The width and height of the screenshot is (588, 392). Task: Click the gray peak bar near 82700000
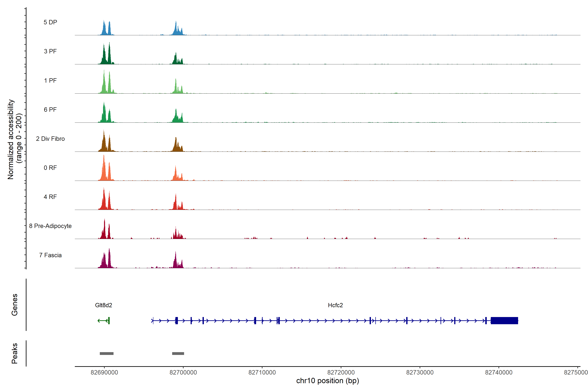click(178, 353)
